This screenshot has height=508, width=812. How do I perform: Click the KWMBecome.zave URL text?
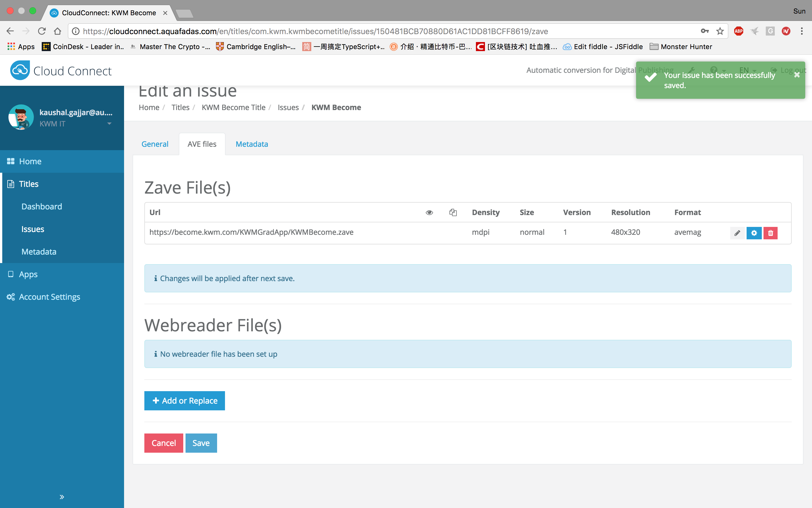tap(251, 232)
